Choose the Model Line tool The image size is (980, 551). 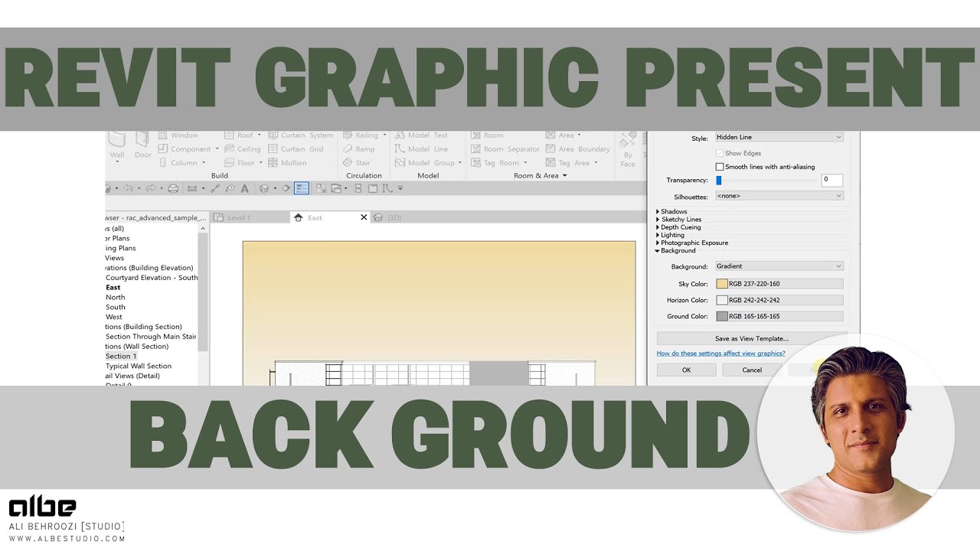421,149
